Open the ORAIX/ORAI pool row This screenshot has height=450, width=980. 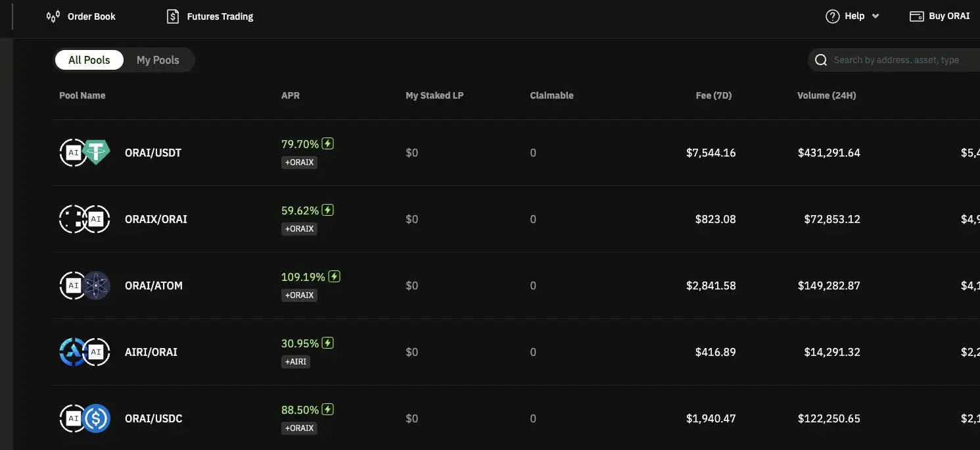pyautogui.click(x=156, y=219)
